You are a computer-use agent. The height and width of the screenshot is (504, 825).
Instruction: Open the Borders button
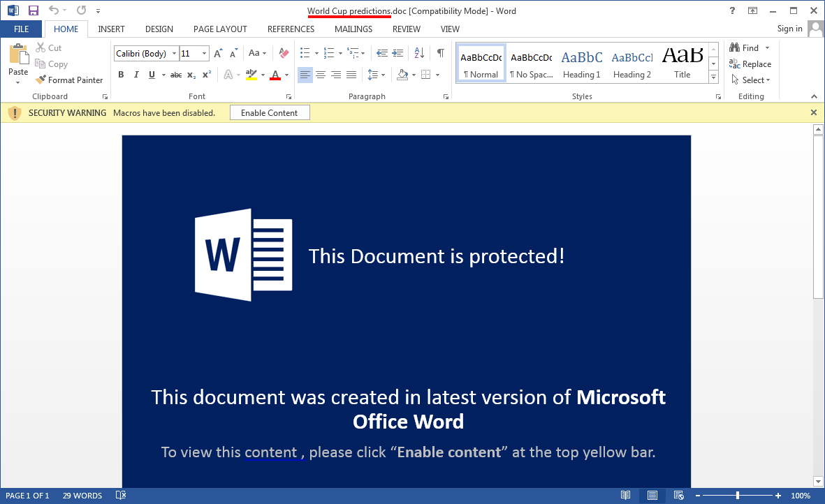coord(426,75)
